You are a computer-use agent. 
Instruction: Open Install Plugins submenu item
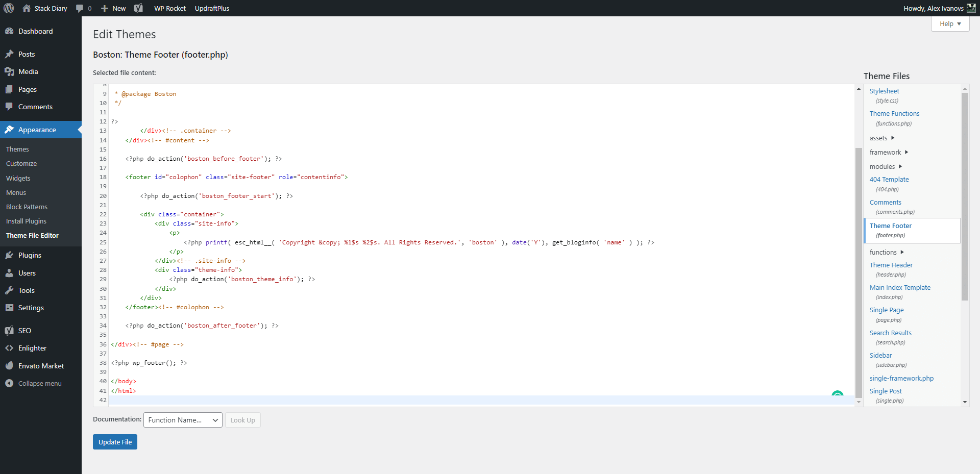26,221
